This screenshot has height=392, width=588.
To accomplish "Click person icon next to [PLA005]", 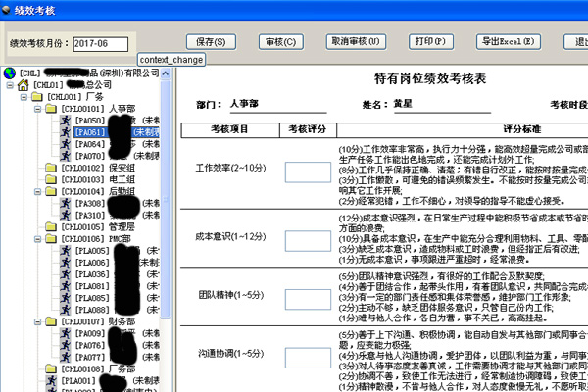I will point(66,251).
